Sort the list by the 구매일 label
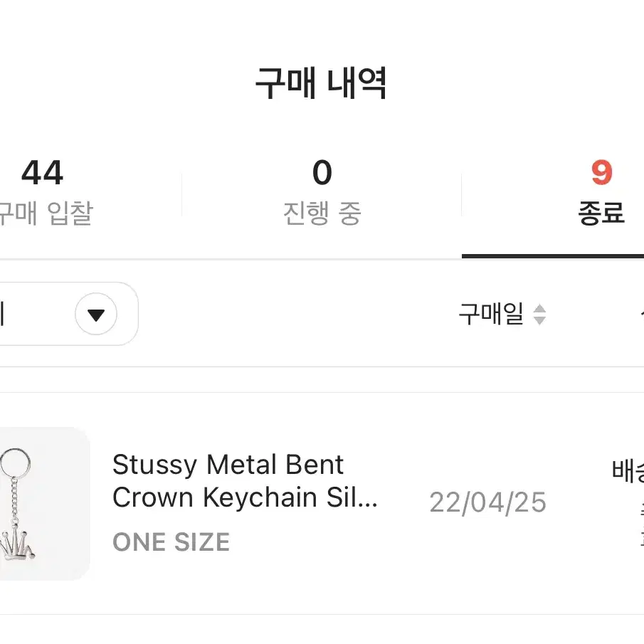The width and height of the screenshot is (644, 644). click(x=491, y=315)
